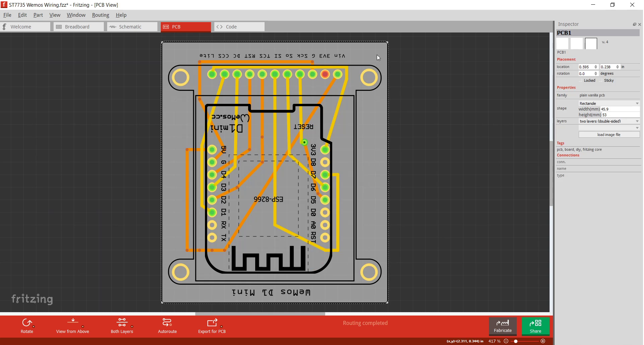Click third PCB view thumbnail in Inspector

[x=591, y=44]
